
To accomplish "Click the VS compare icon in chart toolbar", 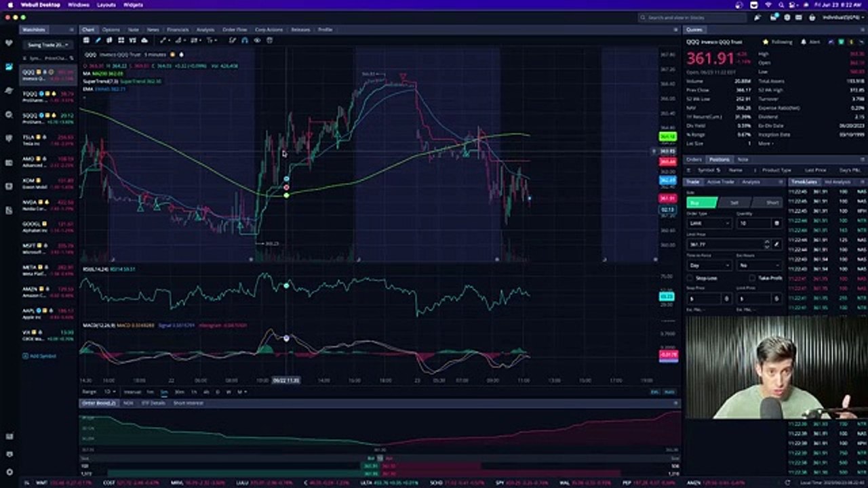I will point(132,40).
